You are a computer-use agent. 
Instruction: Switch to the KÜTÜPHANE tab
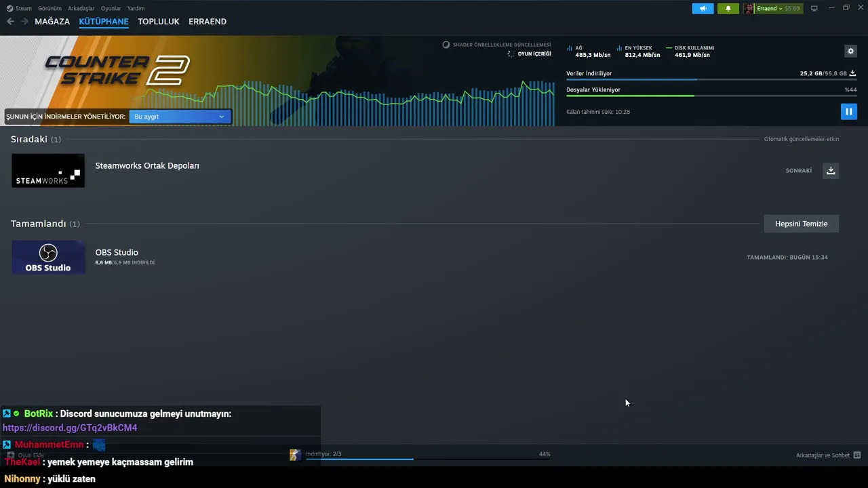point(104,22)
